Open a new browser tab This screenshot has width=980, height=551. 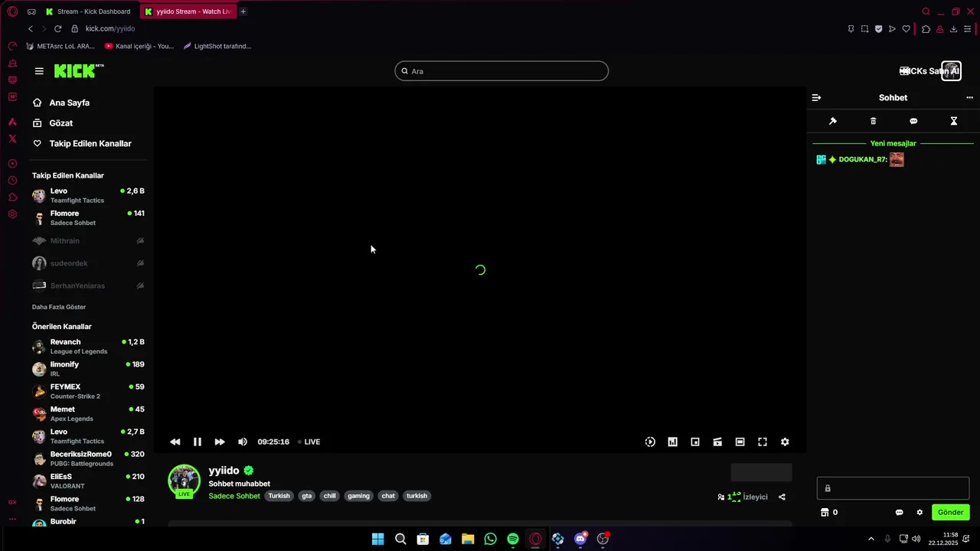243,11
